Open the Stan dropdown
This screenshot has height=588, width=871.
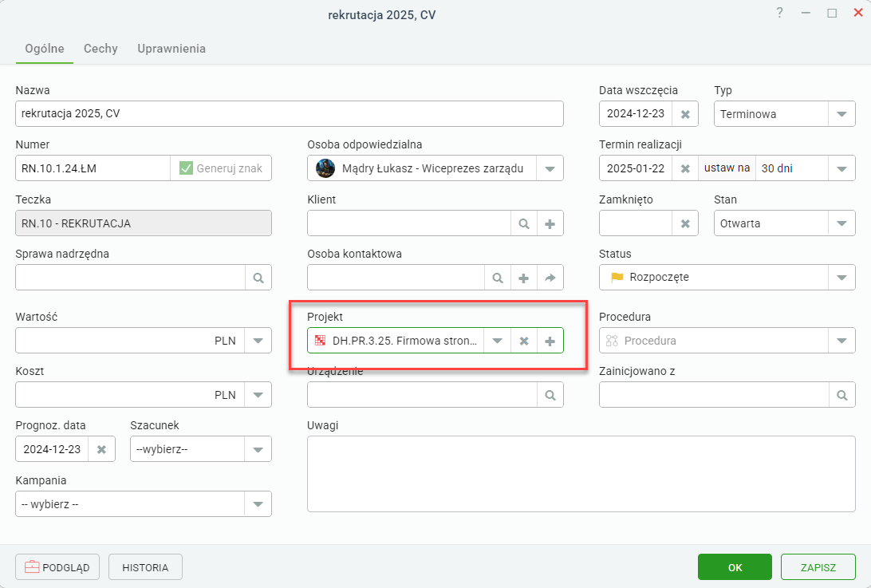(841, 223)
